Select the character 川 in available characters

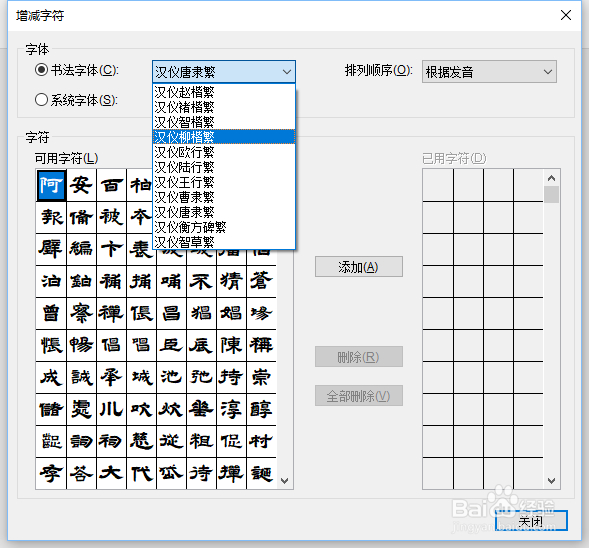112,409
